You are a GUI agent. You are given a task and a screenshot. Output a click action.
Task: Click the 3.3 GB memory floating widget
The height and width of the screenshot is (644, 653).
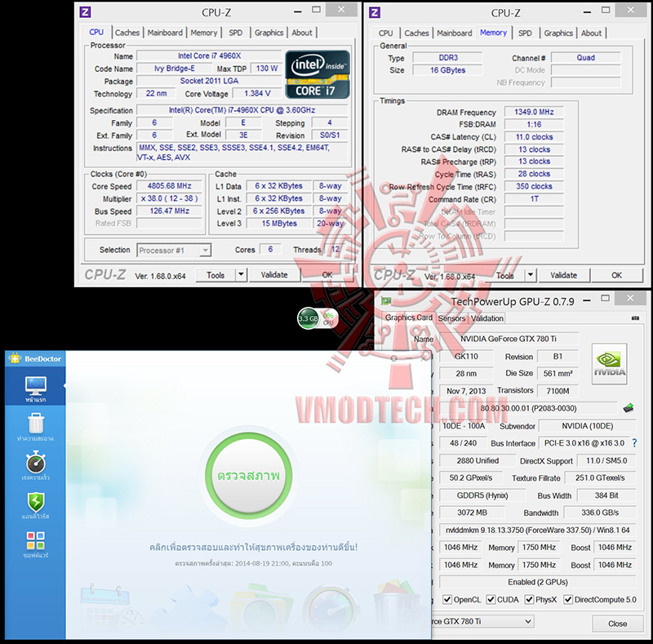click(309, 318)
